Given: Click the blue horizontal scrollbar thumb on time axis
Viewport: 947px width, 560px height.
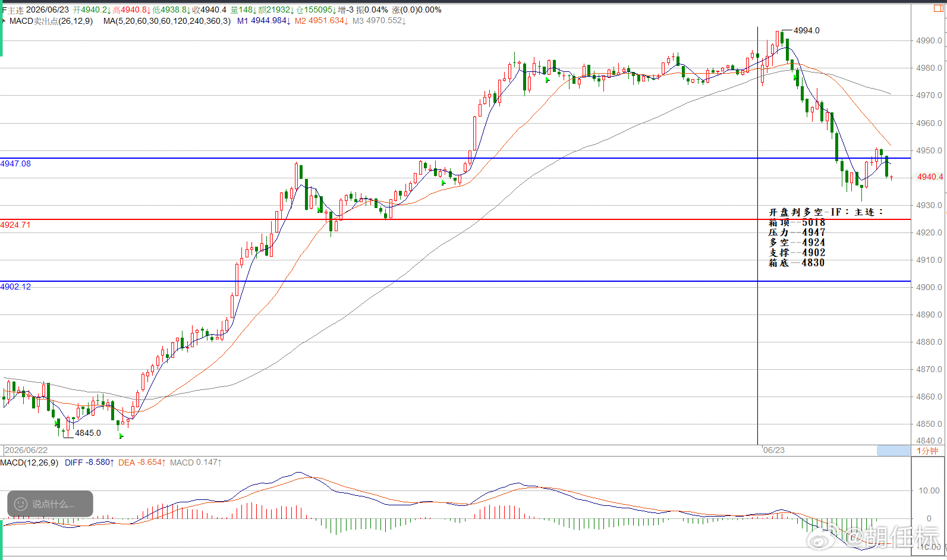Looking at the screenshot, I should [893, 451].
